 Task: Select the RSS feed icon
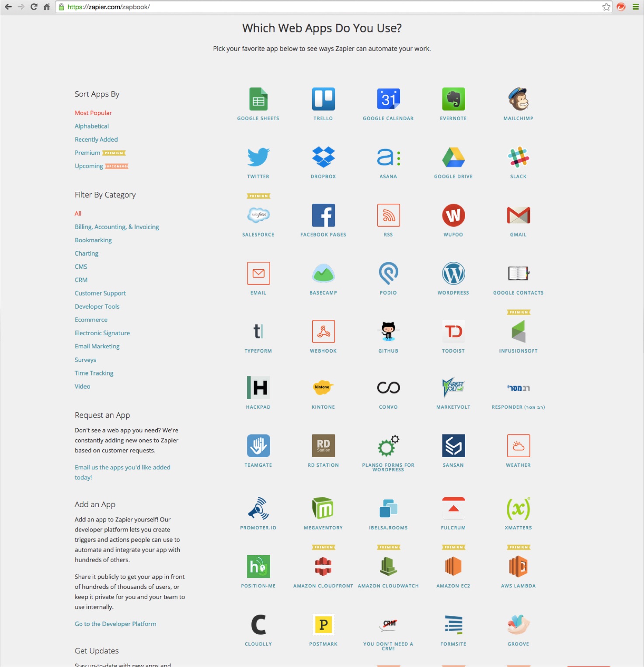[388, 215]
